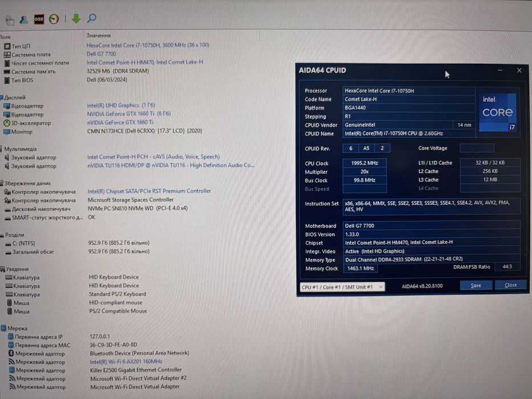Click the Code Name Comet Lake-H field
This screenshot has height=399, width=532.
click(x=409, y=99)
